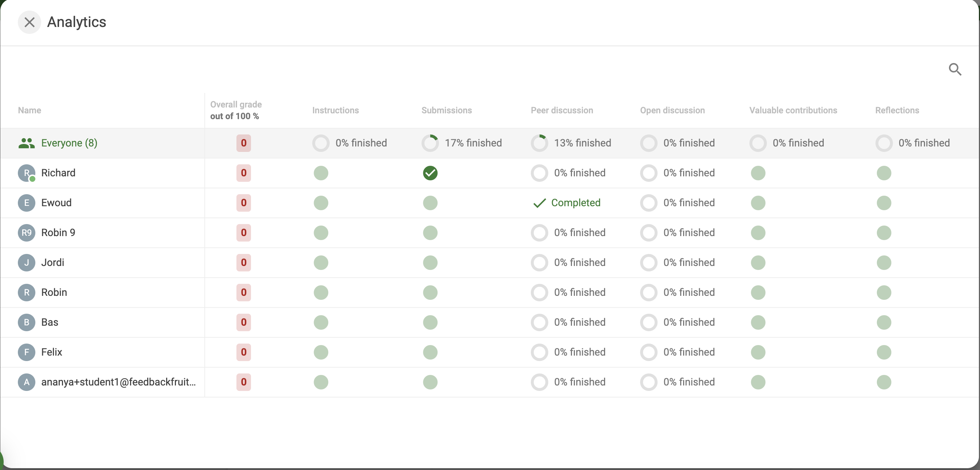Open Everyone (8) group row
The image size is (980, 470).
tap(490, 143)
